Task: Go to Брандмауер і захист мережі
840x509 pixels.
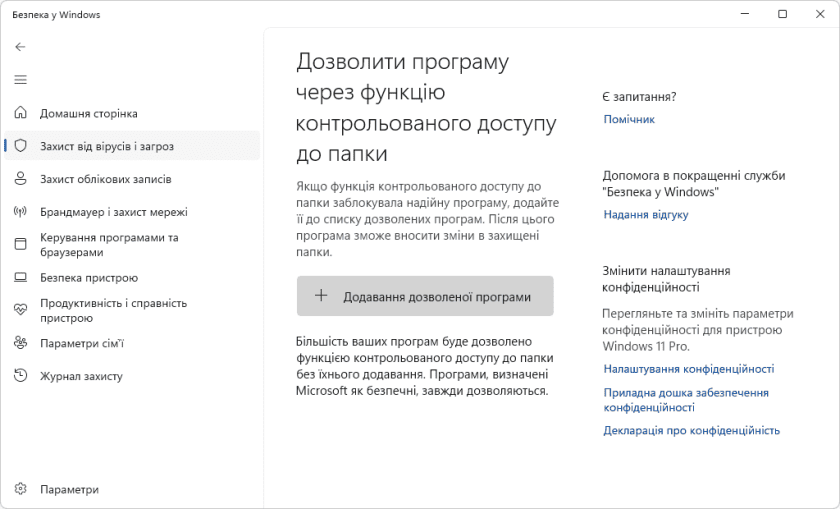Action: coord(113,212)
